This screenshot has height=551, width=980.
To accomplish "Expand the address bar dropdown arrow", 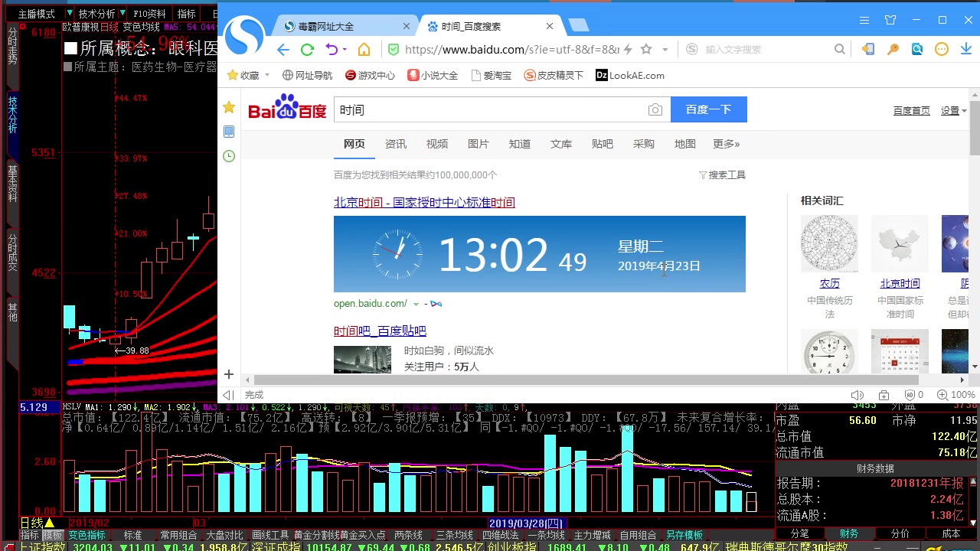I will [x=665, y=50].
